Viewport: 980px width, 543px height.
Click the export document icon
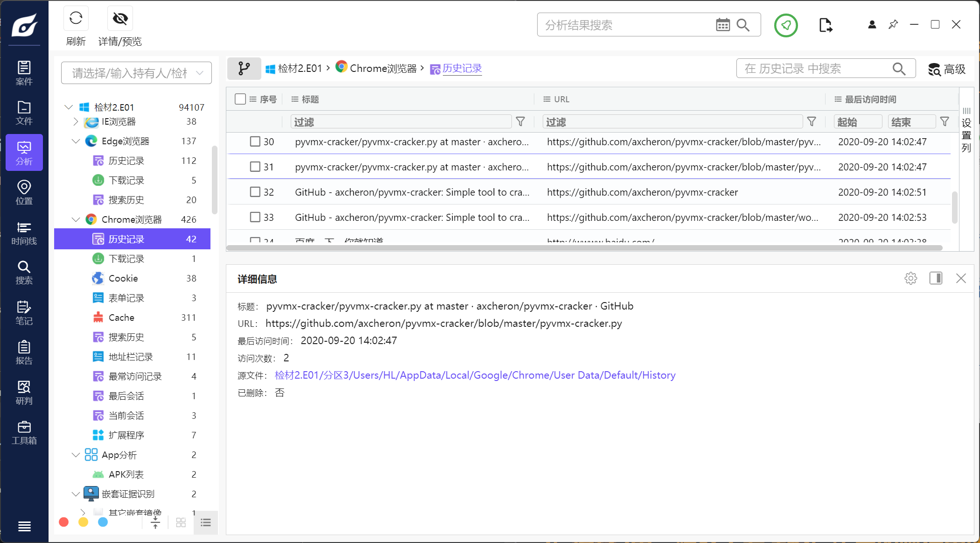coord(825,25)
